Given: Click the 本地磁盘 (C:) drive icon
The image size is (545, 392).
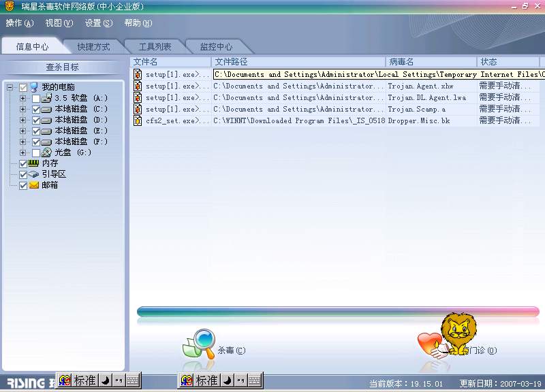Looking at the screenshot, I should click(x=46, y=110).
